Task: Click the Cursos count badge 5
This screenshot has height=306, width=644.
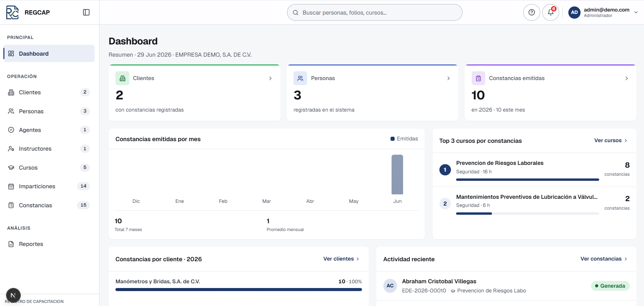Action: pyautogui.click(x=85, y=167)
